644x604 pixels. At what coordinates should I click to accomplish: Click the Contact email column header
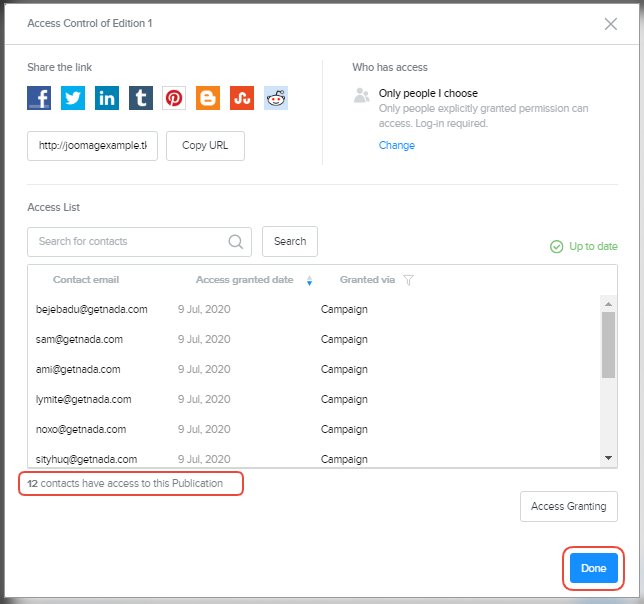(x=86, y=280)
